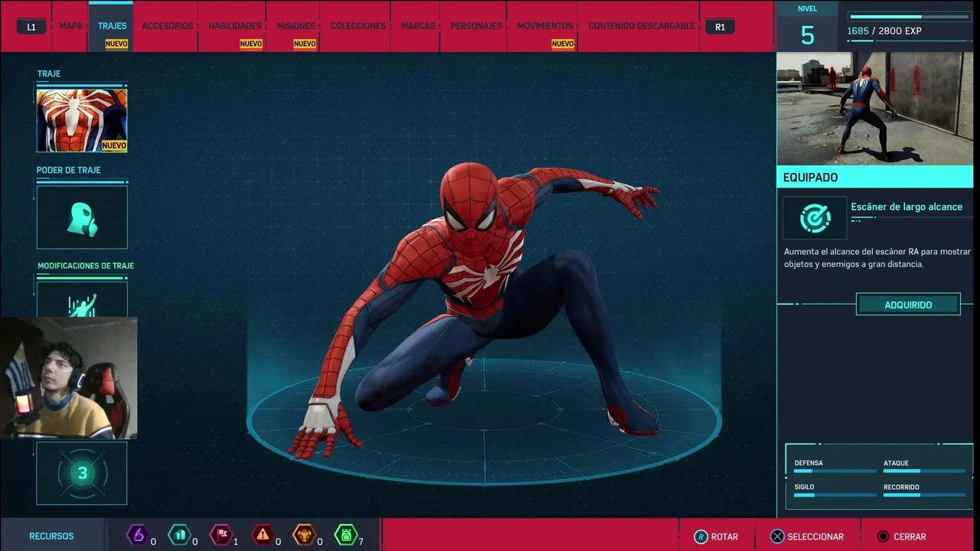The height and width of the screenshot is (551, 980).
Task: Click the '1685 / 2800 EXP' text
Action: (x=884, y=31)
